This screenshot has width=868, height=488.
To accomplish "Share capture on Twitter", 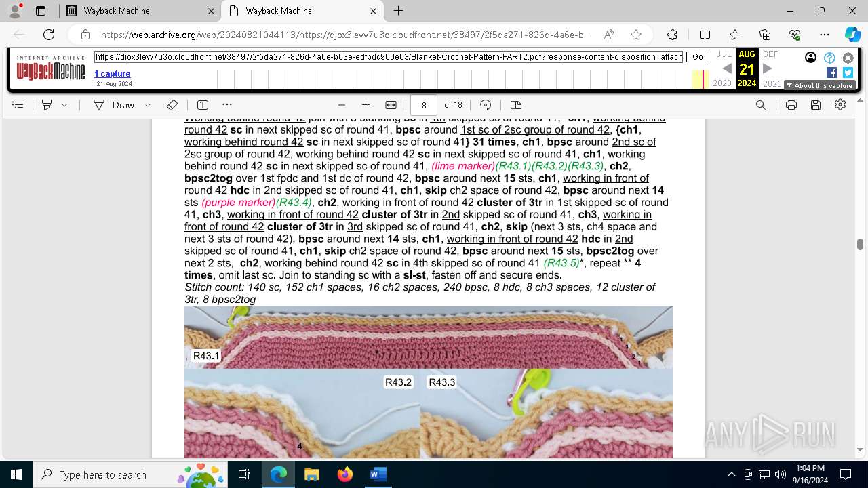I will point(848,73).
